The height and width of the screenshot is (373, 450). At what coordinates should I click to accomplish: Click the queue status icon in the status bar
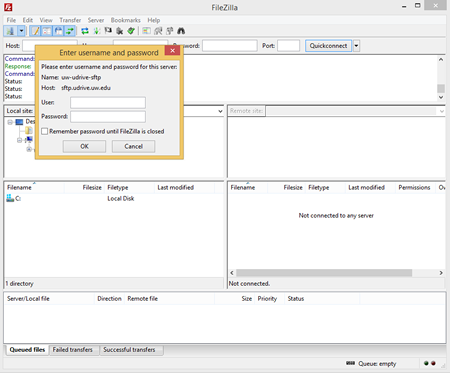(350, 363)
